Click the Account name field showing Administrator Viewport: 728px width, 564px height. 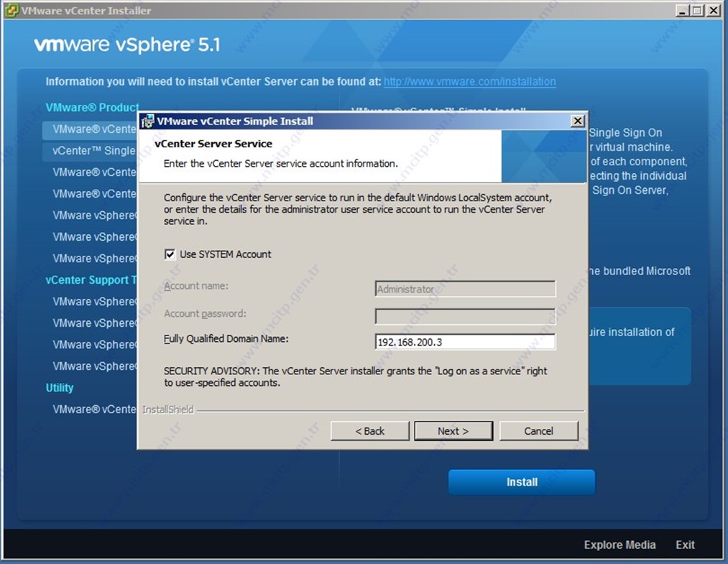tap(465, 289)
